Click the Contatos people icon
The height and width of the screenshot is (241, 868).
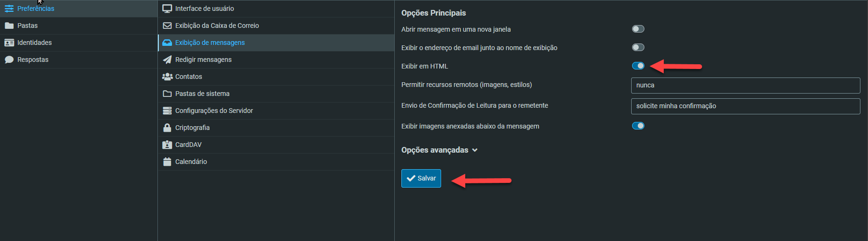[167, 77]
